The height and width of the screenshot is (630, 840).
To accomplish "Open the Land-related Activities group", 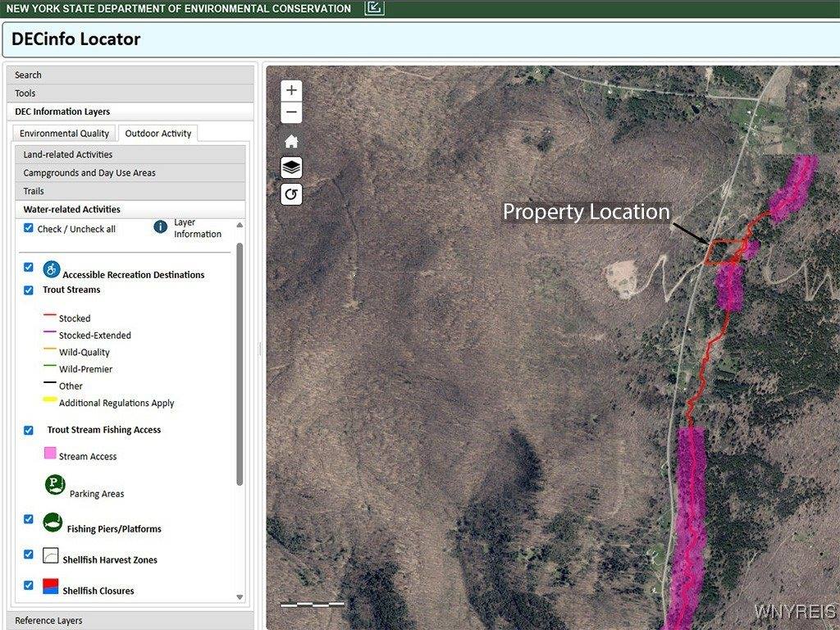I will [130, 154].
